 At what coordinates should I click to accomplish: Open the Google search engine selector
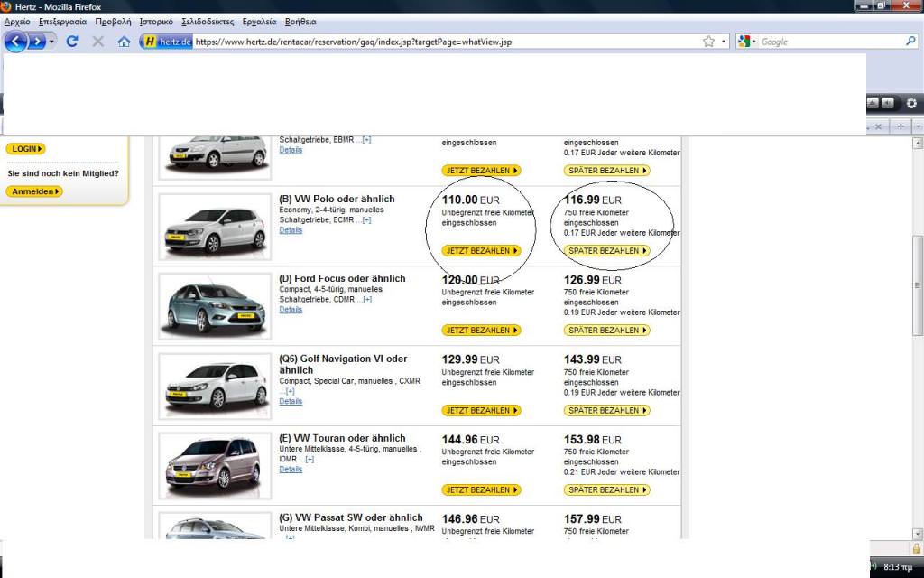point(746,42)
